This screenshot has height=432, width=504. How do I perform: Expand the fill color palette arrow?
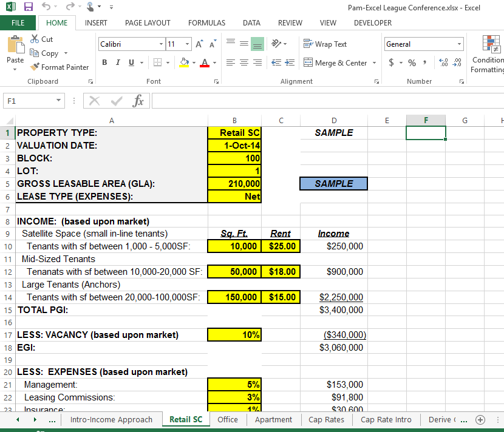pyautogui.click(x=194, y=62)
